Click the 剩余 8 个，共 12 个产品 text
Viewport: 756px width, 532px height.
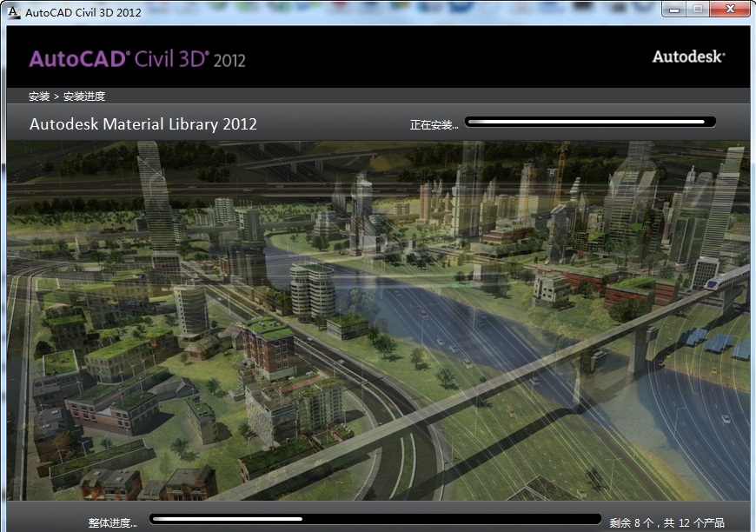pos(666,522)
